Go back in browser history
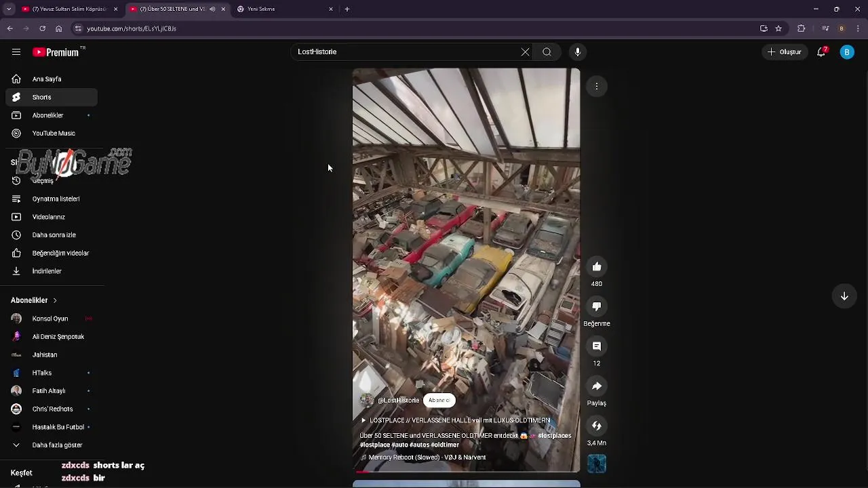 pyautogui.click(x=10, y=28)
